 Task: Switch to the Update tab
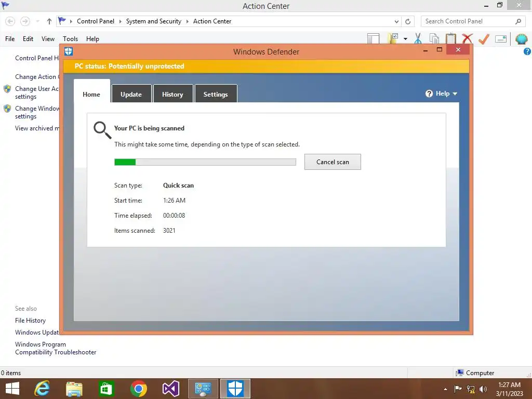coord(131,94)
